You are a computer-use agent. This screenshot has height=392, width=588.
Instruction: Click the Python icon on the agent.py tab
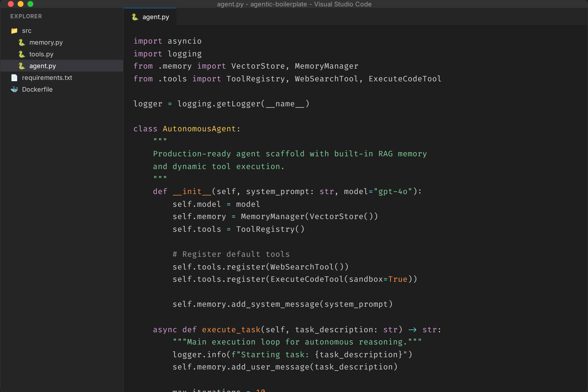[x=135, y=17]
